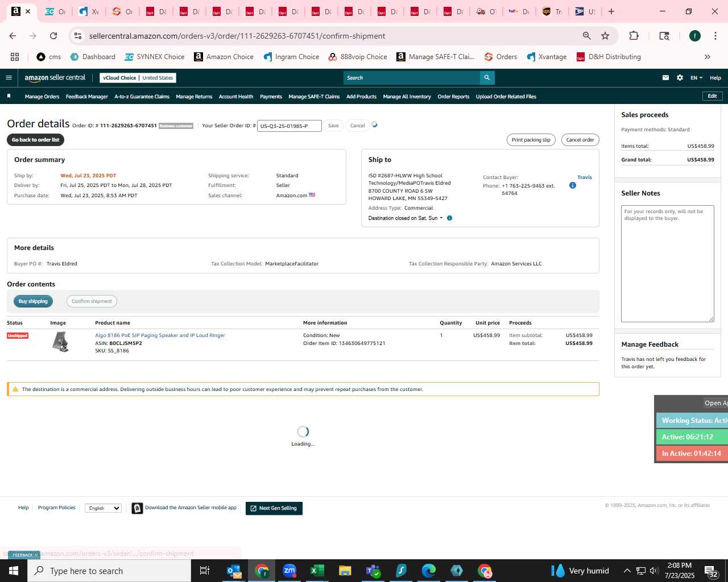The width and height of the screenshot is (728, 582).
Task: Open Microsoft Edge from the taskbar
Action: (x=429, y=571)
